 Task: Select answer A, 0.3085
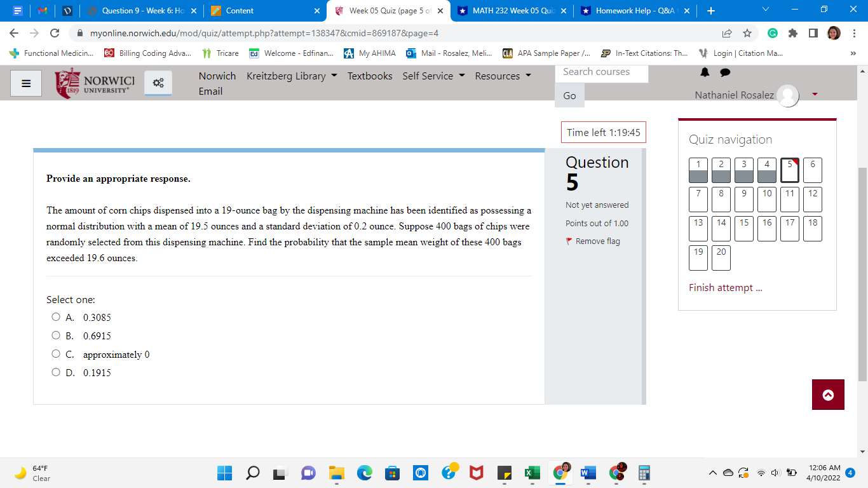56,316
